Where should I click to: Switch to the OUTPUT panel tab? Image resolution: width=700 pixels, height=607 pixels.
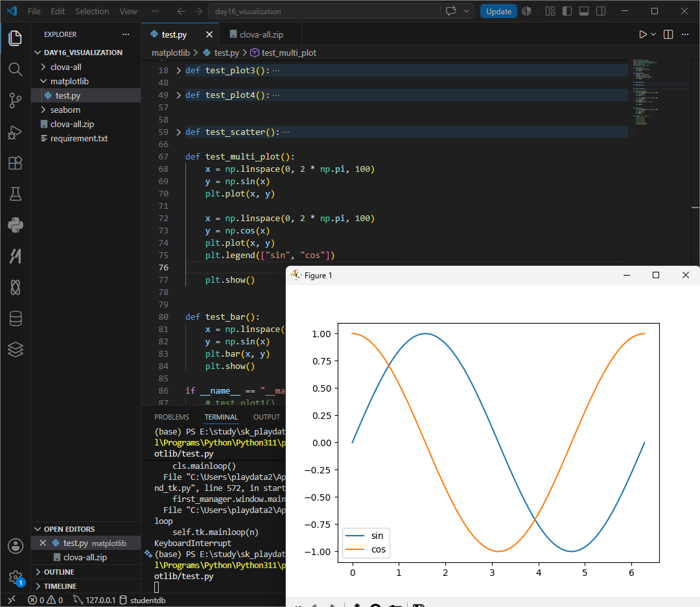266,417
